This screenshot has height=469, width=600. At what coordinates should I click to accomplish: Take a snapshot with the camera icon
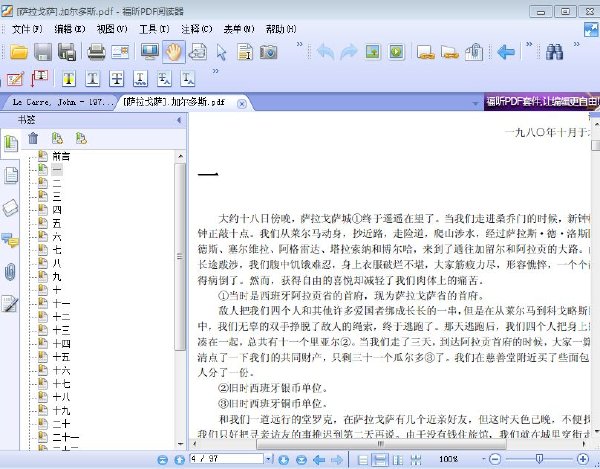coord(269,52)
